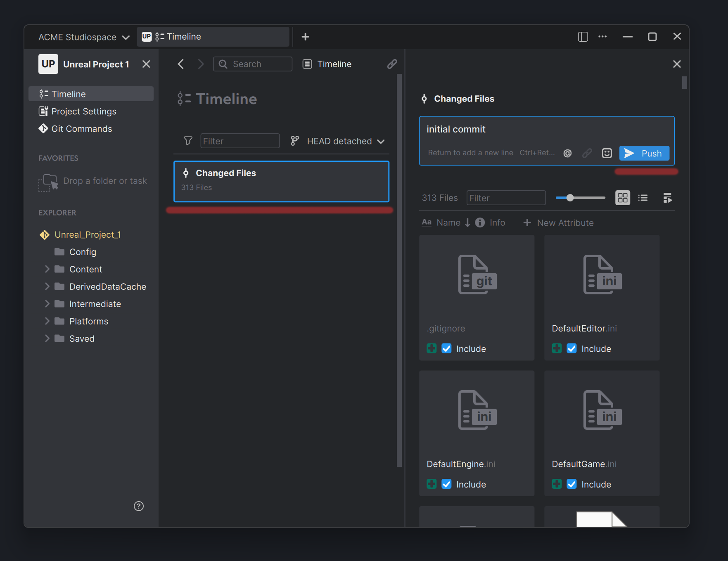Screen dimensions: 728x561
Task: Enable Include checkbox for .gitignore
Action: (x=446, y=348)
